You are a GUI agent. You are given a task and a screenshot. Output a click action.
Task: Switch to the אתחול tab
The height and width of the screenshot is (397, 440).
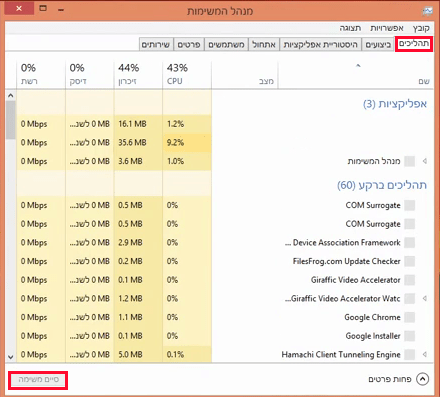point(264,44)
